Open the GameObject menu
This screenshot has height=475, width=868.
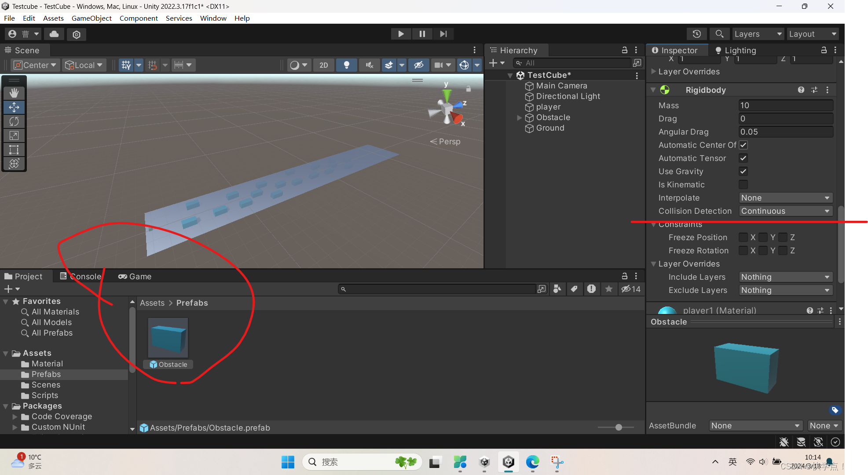pyautogui.click(x=92, y=18)
